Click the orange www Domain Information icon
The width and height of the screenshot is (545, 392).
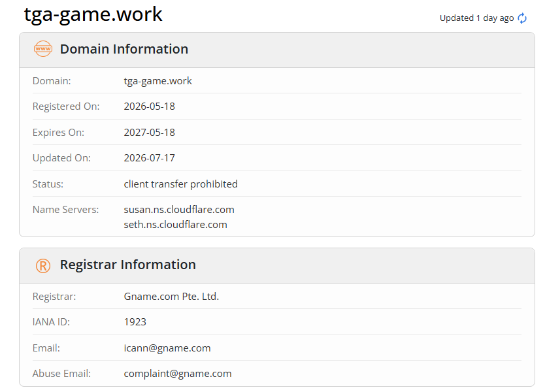(43, 48)
